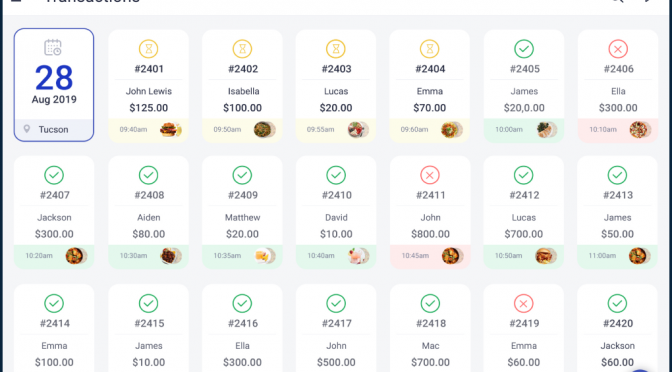Click the green check icon on #2409

(242, 175)
